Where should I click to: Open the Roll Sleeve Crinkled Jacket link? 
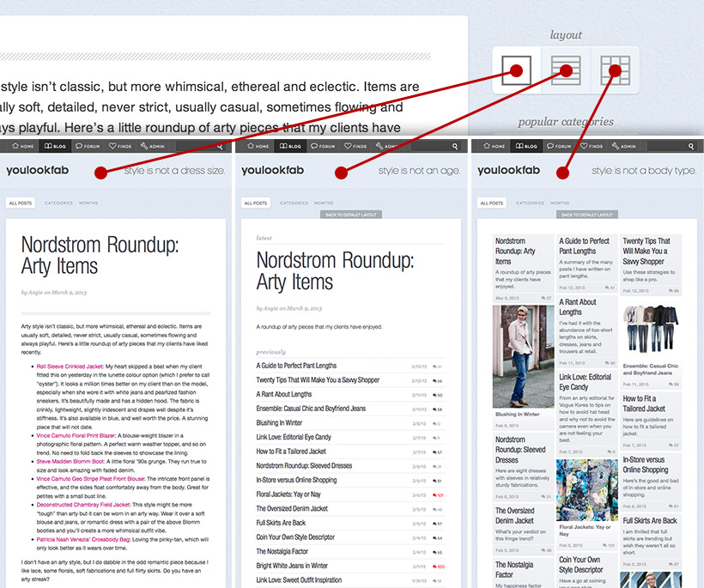(x=60, y=367)
